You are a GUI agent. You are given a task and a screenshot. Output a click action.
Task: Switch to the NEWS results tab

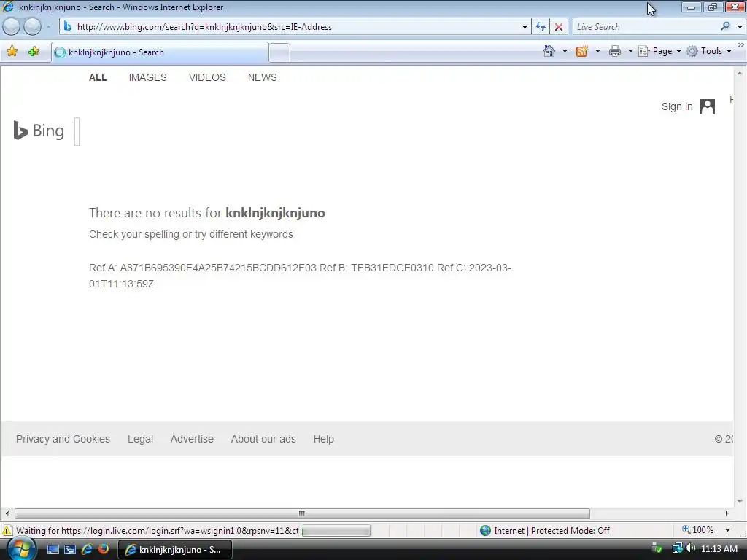click(262, 77)
